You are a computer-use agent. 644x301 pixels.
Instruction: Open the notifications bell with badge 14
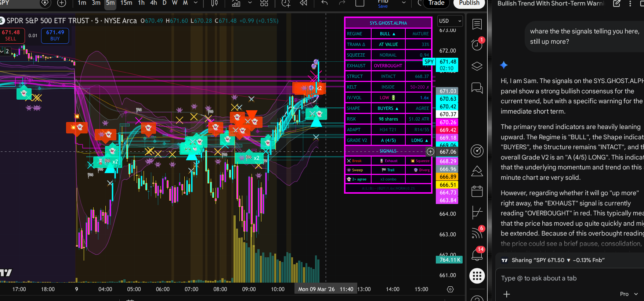coord(477,254)
